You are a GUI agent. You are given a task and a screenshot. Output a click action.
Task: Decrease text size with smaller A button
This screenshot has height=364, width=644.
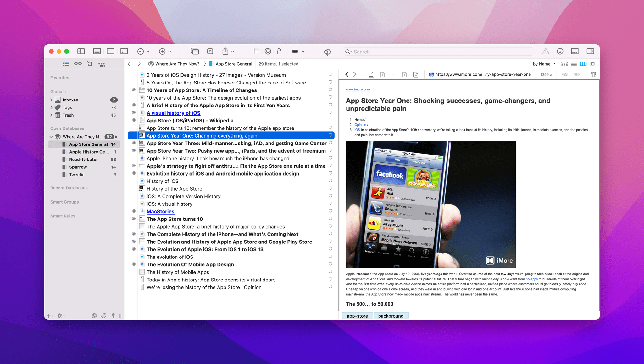[565, 74]
